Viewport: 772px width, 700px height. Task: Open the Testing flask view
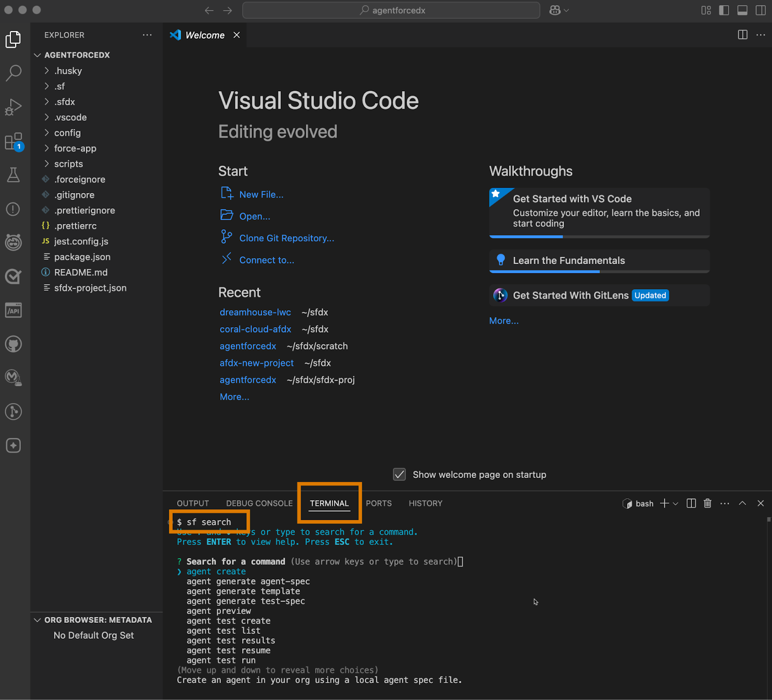tap(14, 175)
